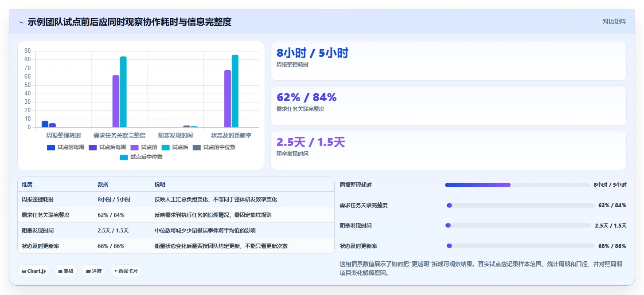This screenshot has width=644, height=295.
Task: Toggle the 试点前中位数 legend item
Action: coord(214,147)
